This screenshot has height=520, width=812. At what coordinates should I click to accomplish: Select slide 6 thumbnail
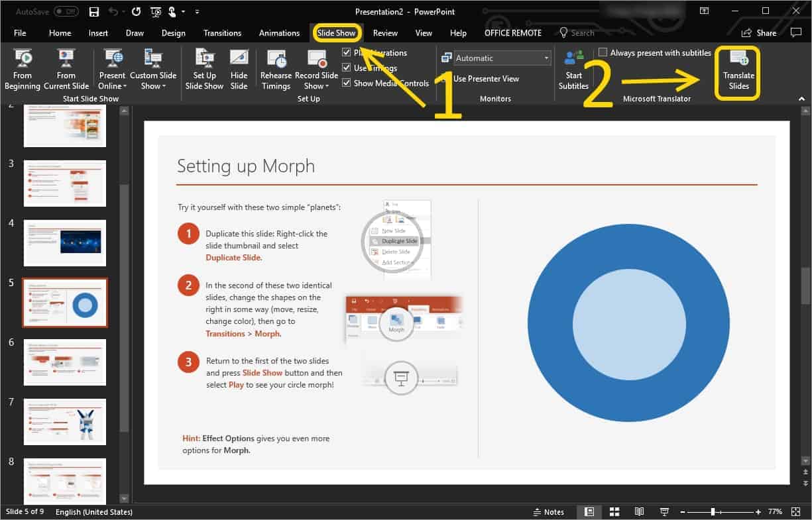[65, 362]
